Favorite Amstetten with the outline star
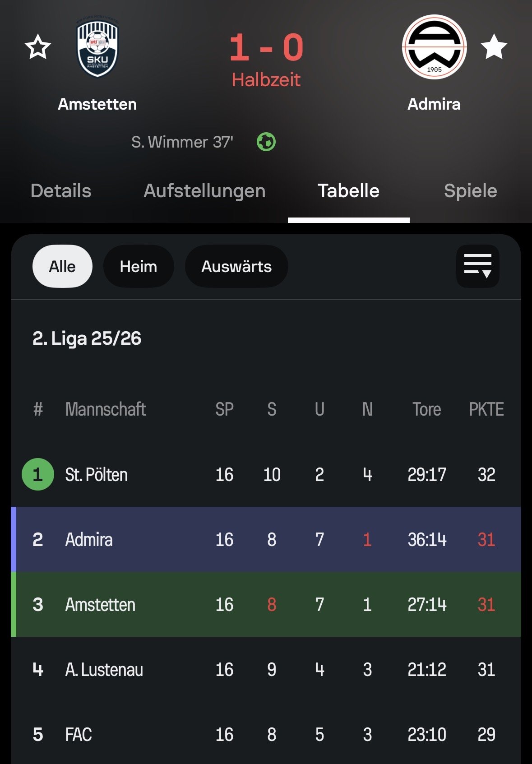The height and width of the screenshot is (764, 532). point(38,47)
